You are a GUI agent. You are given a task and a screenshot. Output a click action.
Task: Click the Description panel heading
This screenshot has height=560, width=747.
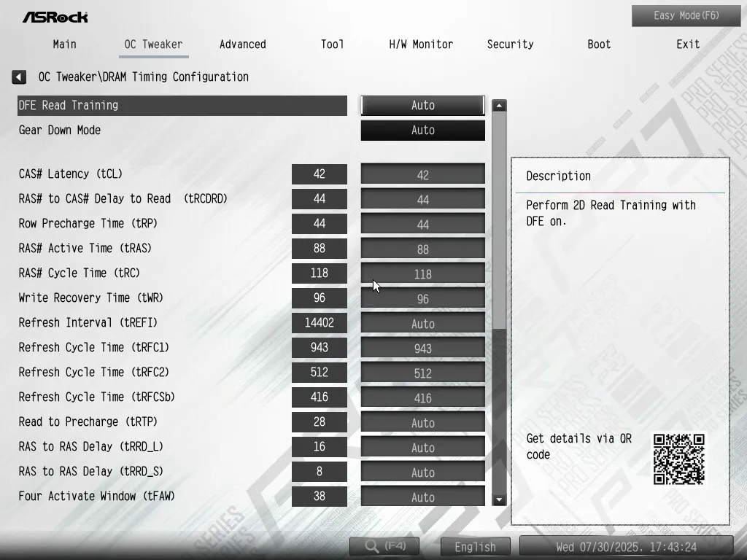558,176
